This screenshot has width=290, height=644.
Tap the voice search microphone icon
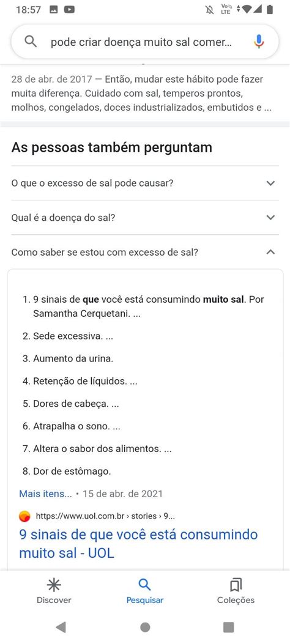pos(259,42)
